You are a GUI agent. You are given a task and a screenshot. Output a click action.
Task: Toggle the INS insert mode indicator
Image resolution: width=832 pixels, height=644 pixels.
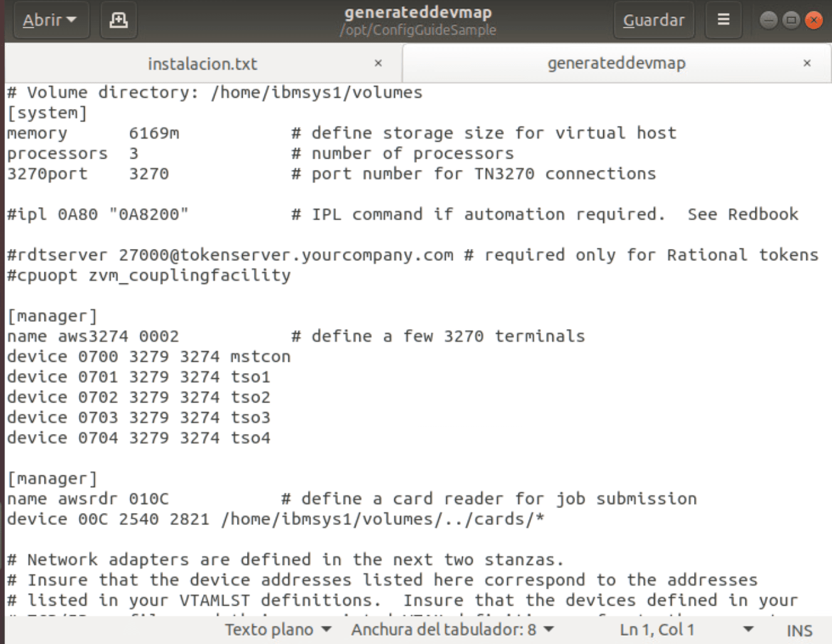pyautogui.click(x=799, y=631)
